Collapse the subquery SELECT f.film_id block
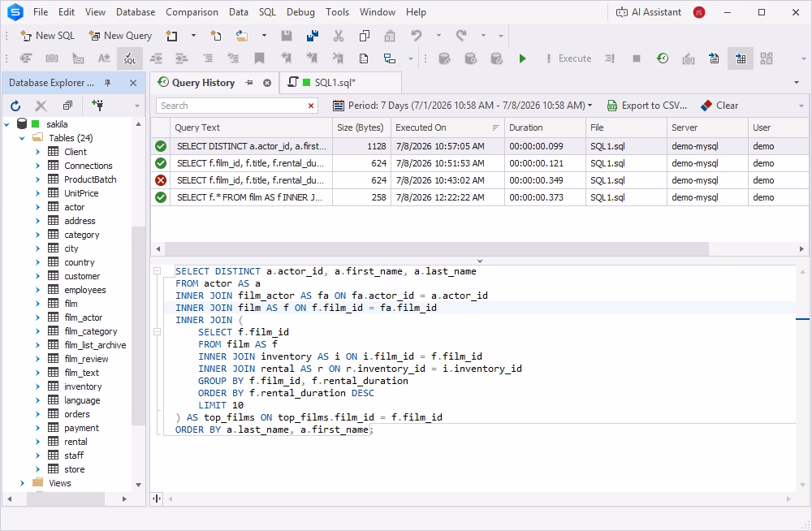Screen dimensions: 812x531 [x=157, y=332]
